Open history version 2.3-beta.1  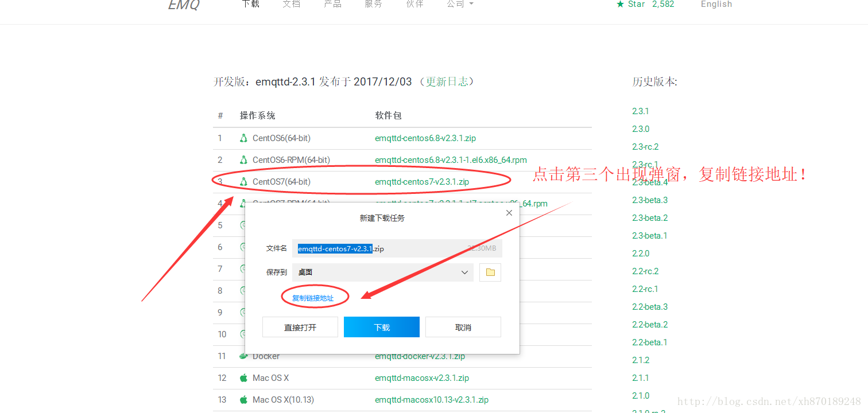pyautogui.click(x=650, y=236)
